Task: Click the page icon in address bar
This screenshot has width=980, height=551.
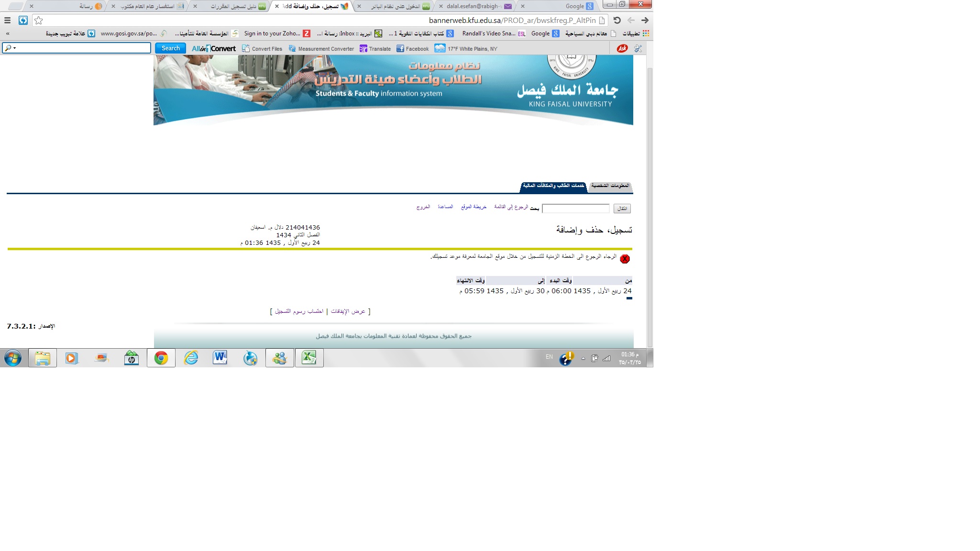Action: [602, 21]
